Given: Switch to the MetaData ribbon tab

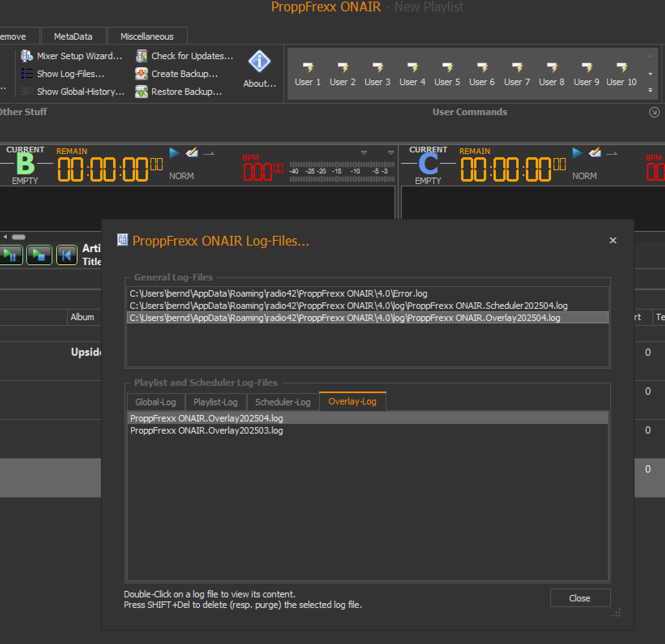Looking at the screenshot, I should point(73,36).
